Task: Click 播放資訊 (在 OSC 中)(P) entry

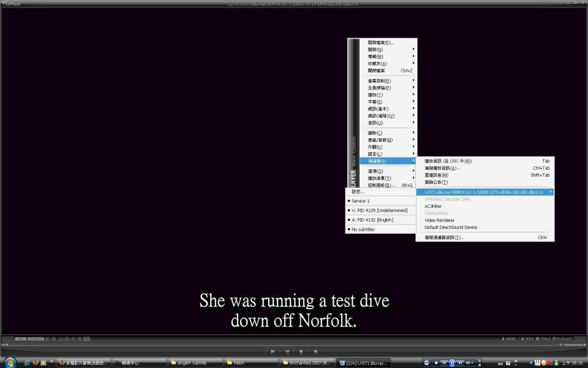Action: (485, 161)
